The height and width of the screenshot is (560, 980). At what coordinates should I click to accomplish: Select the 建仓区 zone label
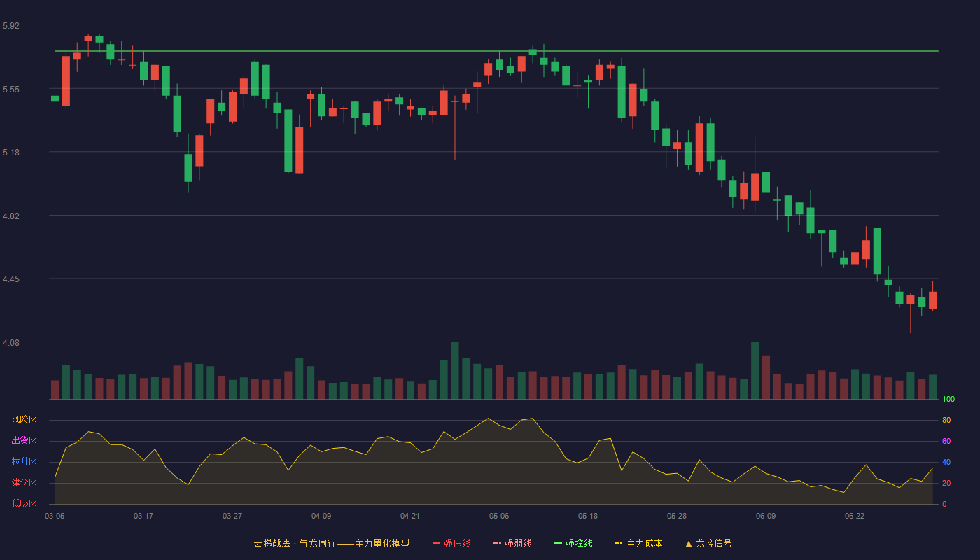24,483
